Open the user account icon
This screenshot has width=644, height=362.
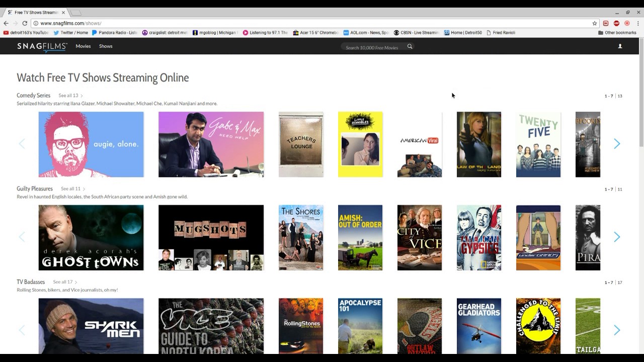click(620, 46)
